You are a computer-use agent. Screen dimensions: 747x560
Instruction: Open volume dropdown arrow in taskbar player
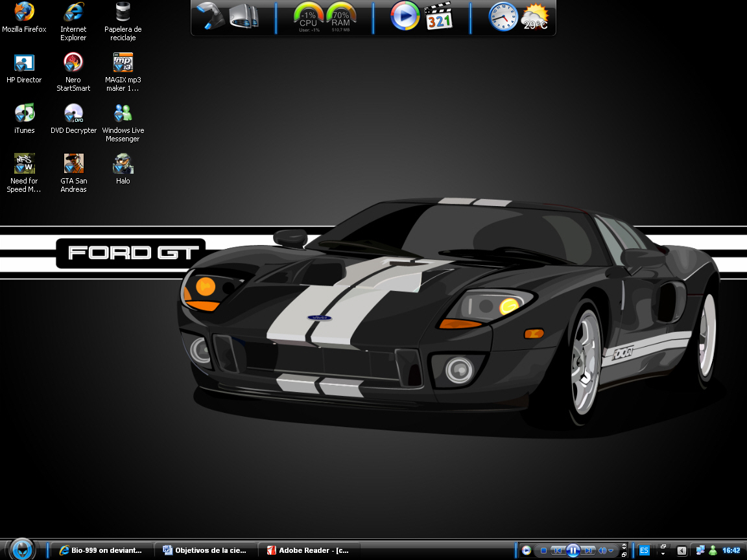[611, 551]
